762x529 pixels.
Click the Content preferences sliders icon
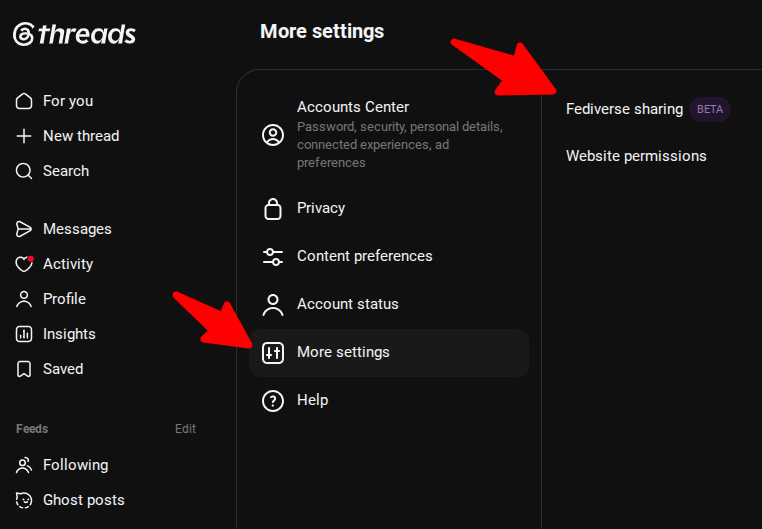(x=273, y=256)
